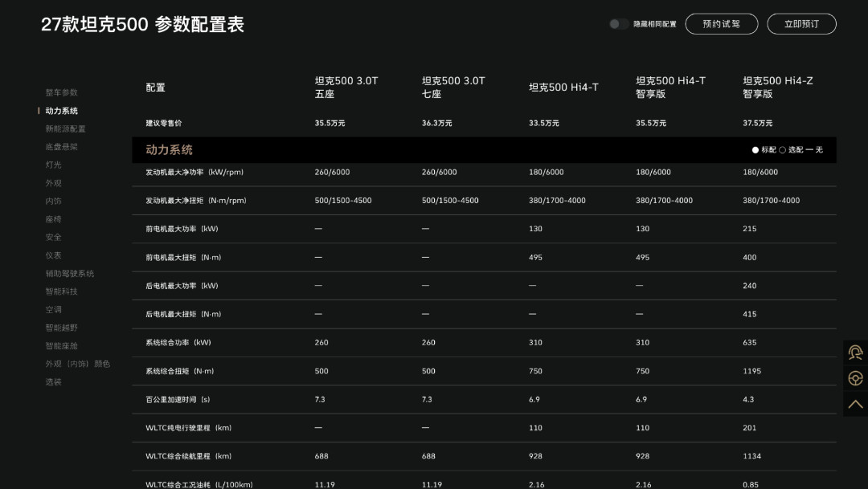Image resolution: width=868 pixels, height=489 pixels.
Task: Open 智能越野 section in sidebar
Action: click(61, 328)
